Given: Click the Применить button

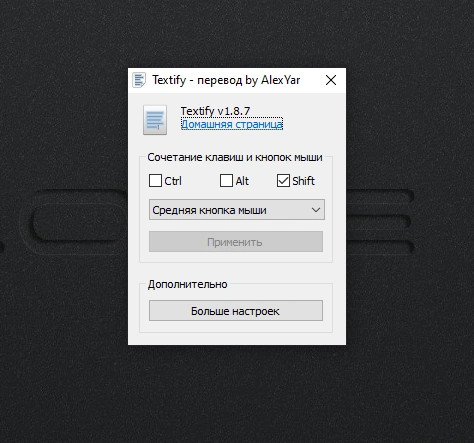Looking at the screenshot, I should (x=236, y=242).
